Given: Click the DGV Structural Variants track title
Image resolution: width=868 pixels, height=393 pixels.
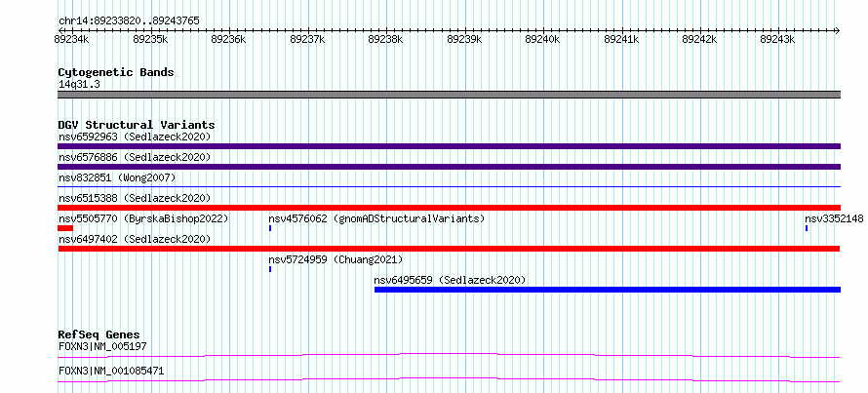Looking at the screenshot, I should (137, 125).
